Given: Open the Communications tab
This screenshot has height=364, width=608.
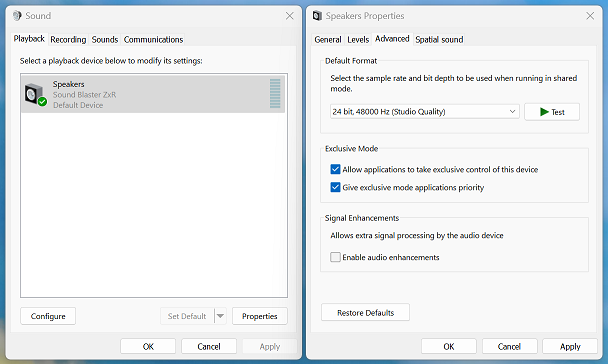Looking at the screenshot, I should (153, 40).
